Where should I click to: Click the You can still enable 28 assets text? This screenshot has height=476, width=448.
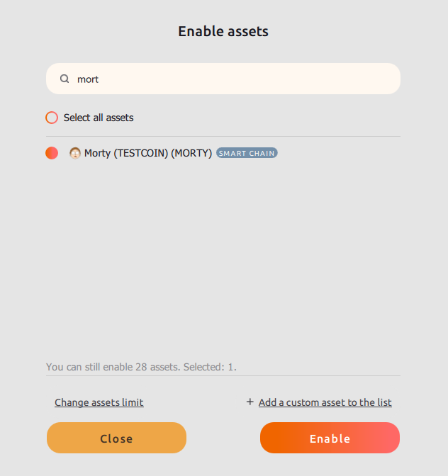point(113,367)
